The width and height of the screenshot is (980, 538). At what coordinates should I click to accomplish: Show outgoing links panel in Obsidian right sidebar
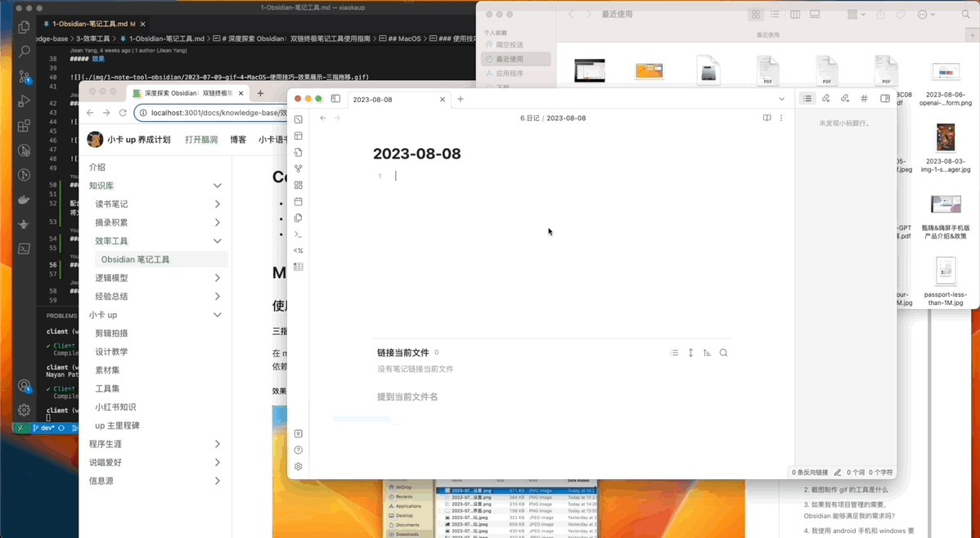845,99
